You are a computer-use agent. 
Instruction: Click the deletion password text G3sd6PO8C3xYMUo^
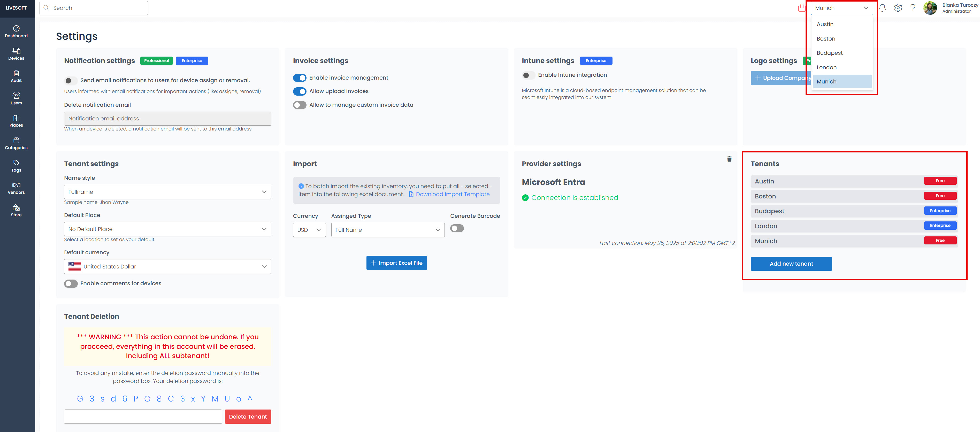point(164,399)
